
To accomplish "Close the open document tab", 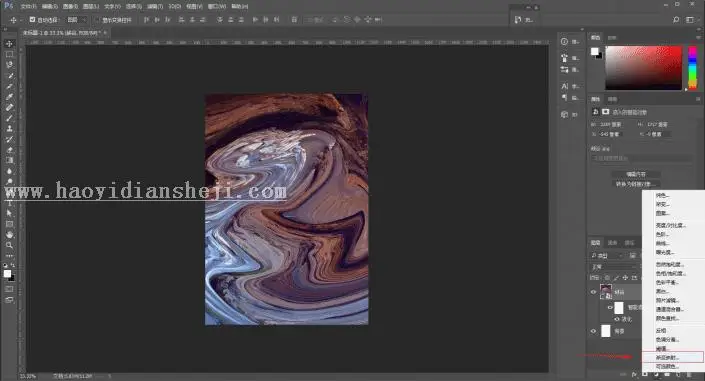I will (x=105, y=33).
